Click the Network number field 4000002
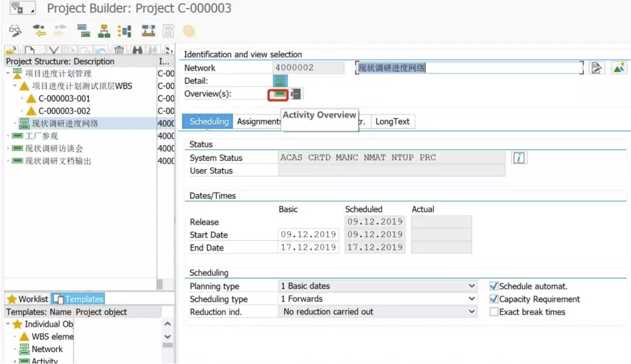Screen dimensions: 631x364 309,68
